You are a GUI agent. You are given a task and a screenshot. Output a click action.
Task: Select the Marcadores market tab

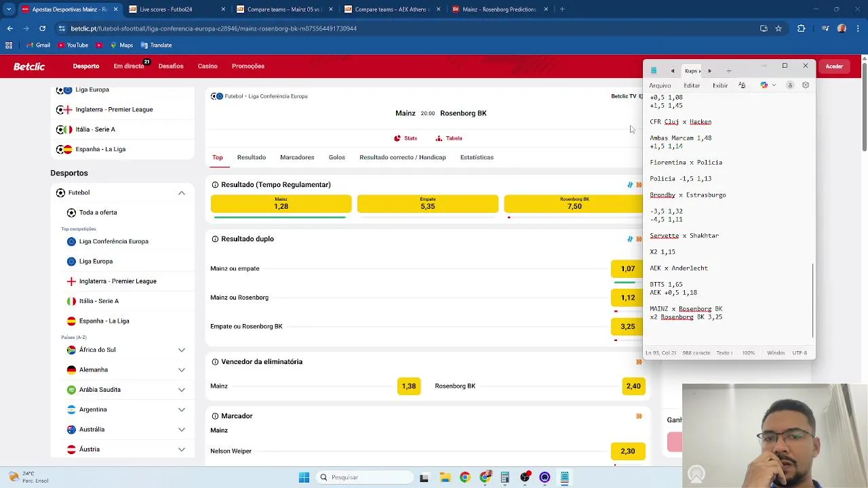click(297, 157)
